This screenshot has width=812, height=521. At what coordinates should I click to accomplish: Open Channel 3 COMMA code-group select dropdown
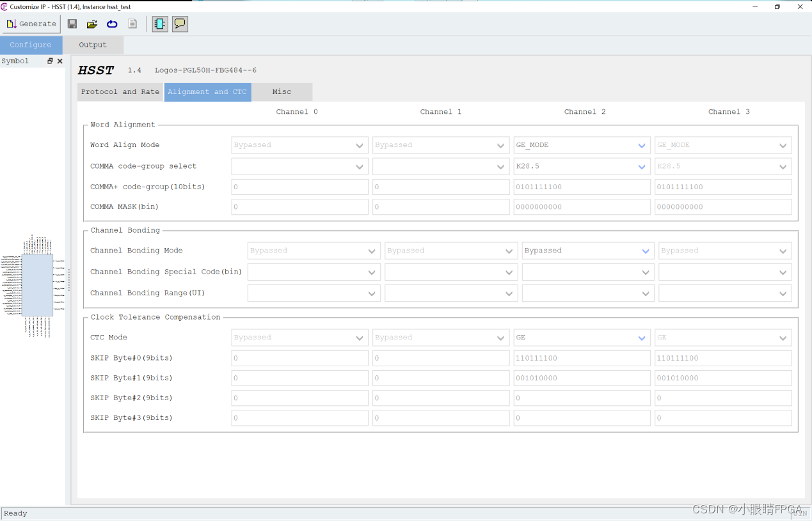[723, 166]
